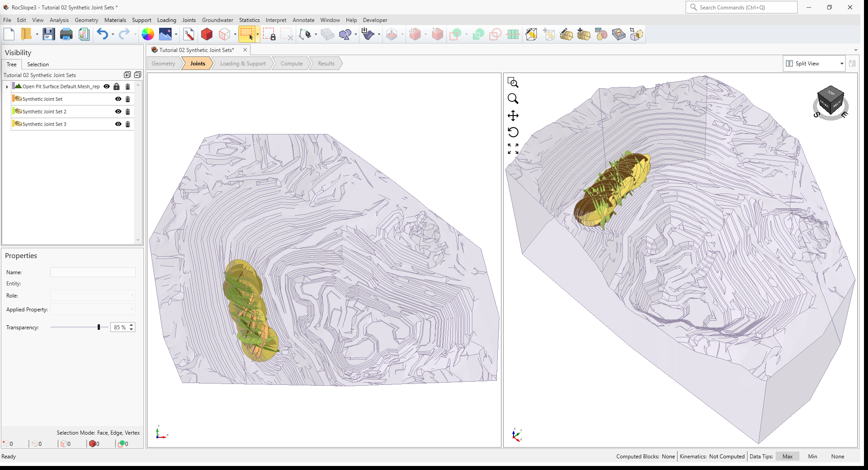Open a file with the folder icon

coord(26,34)
